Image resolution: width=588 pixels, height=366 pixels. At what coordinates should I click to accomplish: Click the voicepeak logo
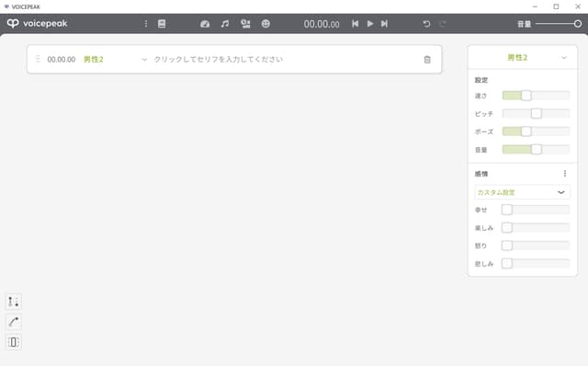click(37, 23)
